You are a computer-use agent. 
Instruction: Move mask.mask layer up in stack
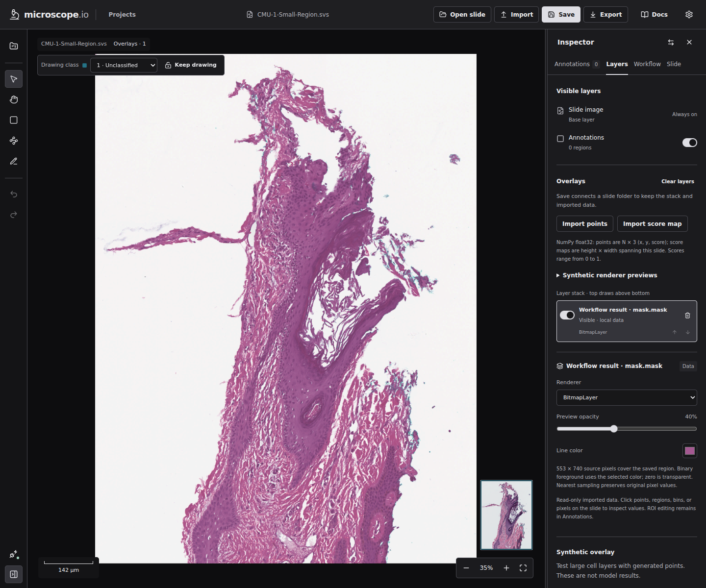675,332
